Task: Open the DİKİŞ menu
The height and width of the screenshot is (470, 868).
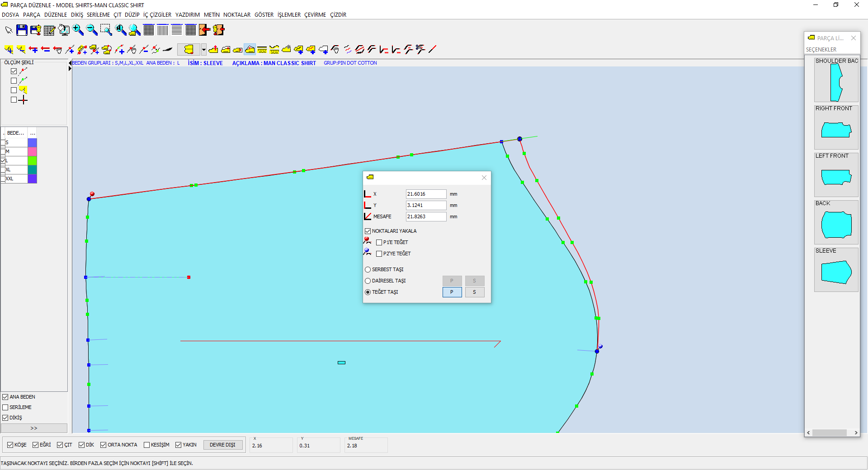Action: click(x=77, y=15)
